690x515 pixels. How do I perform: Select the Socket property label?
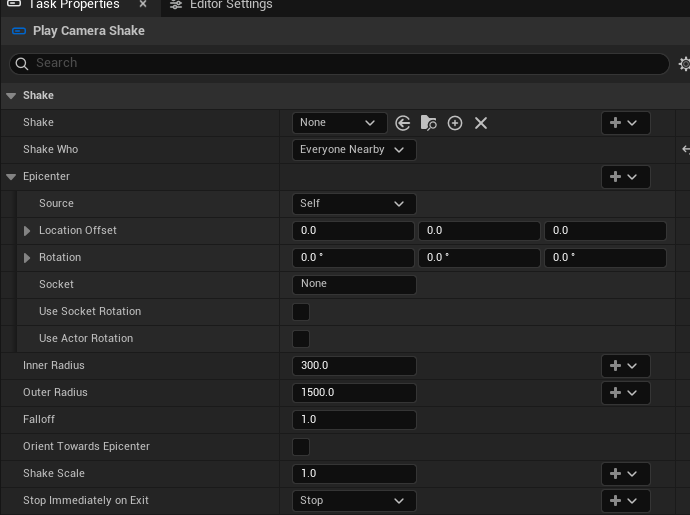(x=56, y=285)
